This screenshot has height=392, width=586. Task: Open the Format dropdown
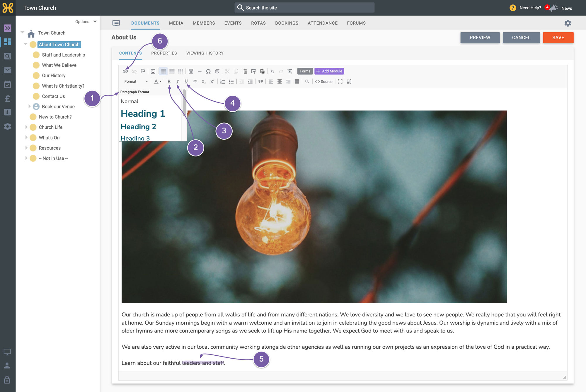(x=136, y=81)
